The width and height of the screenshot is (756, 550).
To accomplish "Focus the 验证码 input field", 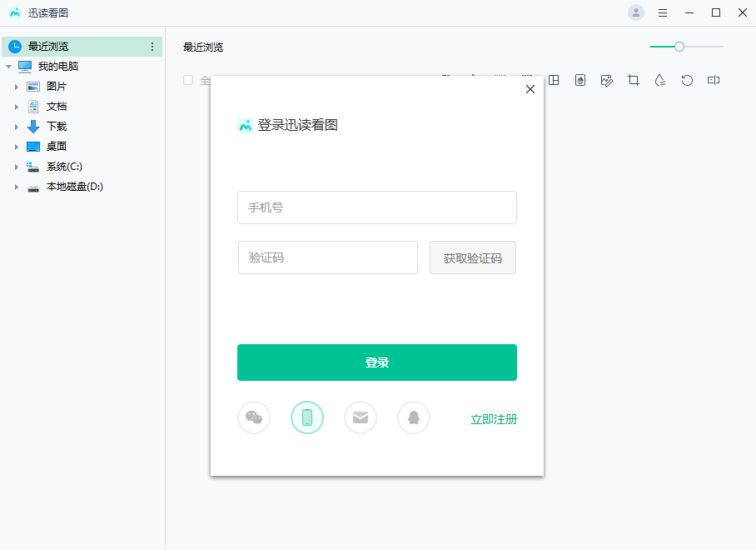I will [x=328, y=257].
